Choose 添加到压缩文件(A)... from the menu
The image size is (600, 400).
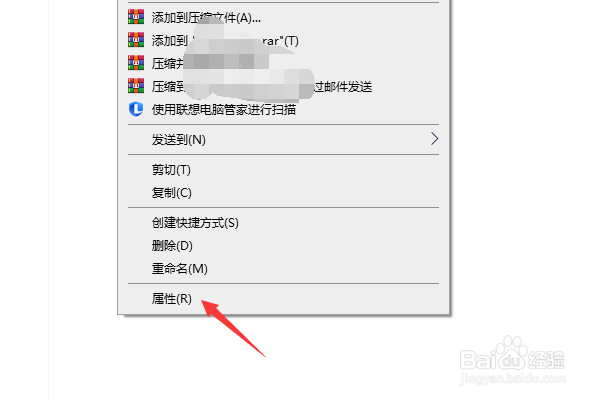(283, 18)
